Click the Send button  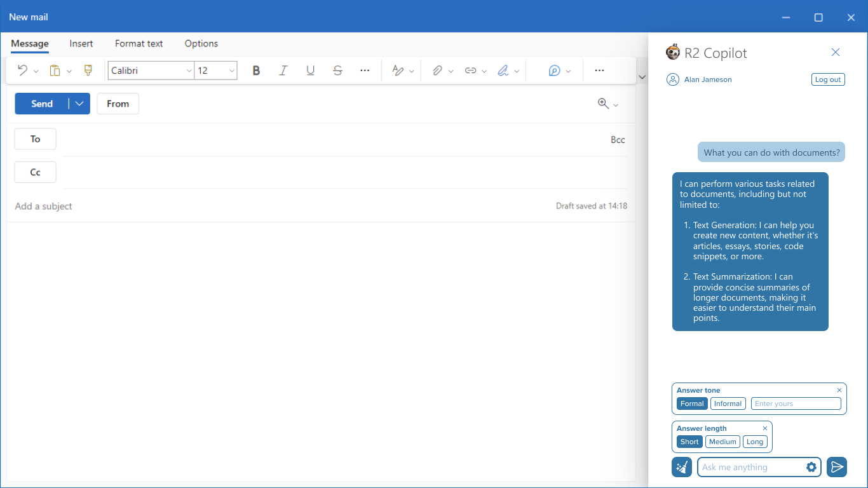(x=42, y=104)
